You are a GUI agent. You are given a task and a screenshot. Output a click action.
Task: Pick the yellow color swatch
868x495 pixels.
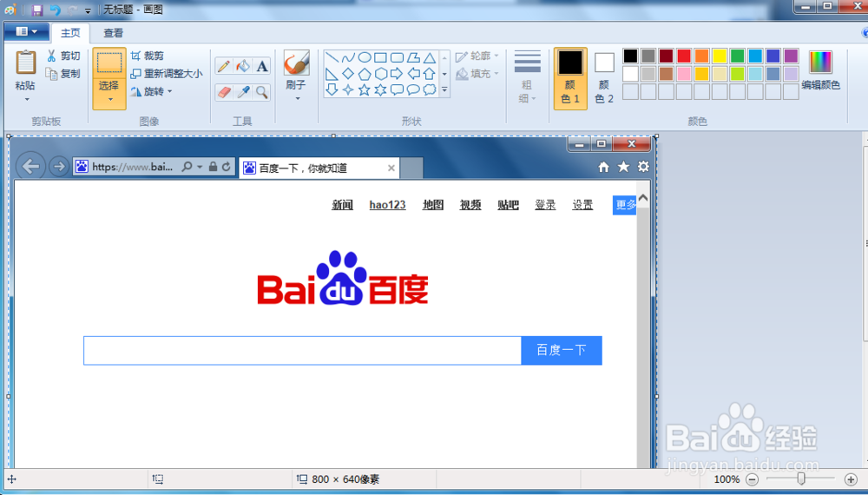(x=720, y=56)
